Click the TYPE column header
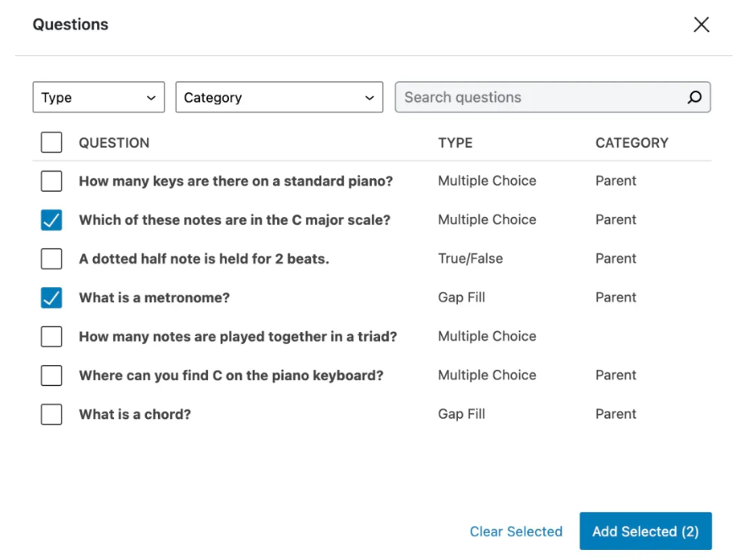This screenshot has height=560, width=741. [x=455, y=143]
